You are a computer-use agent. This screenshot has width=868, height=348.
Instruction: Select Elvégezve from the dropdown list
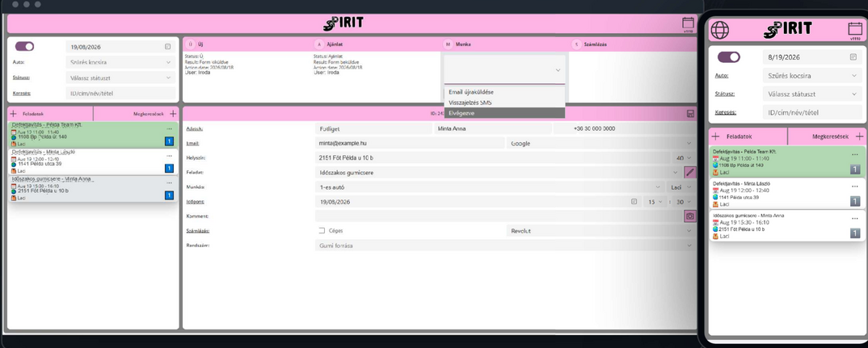coord(504,113)
